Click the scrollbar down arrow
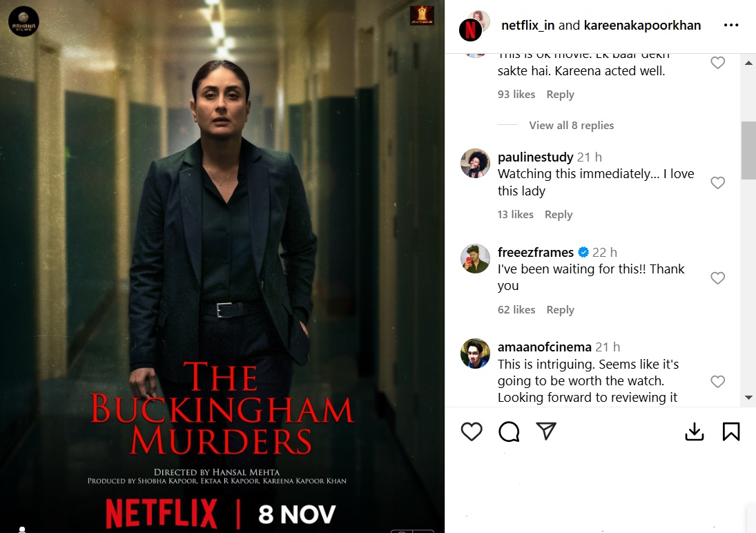This screenshot has height=533, width=756. click(x=748, y=398)
